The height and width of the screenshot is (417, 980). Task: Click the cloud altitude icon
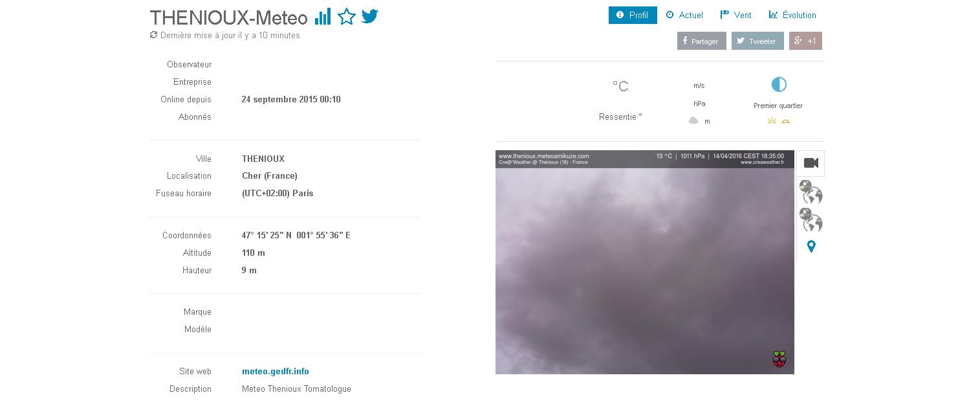pos(693,121)
